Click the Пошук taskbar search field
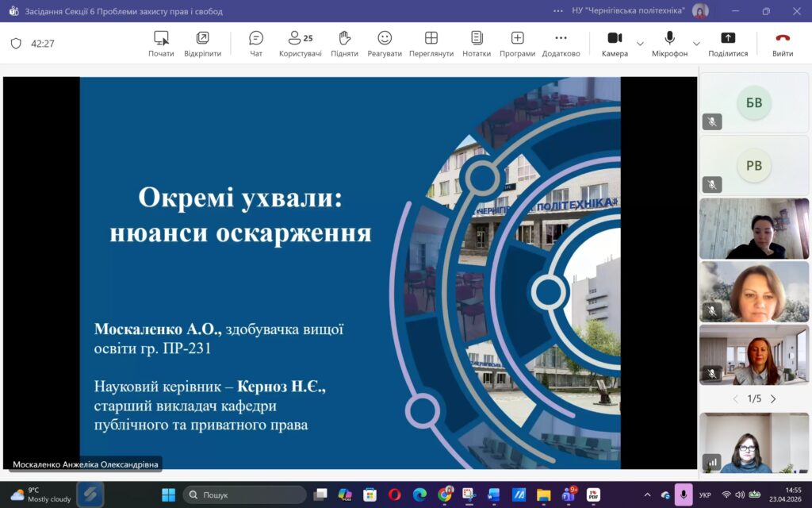 point(244,495)
